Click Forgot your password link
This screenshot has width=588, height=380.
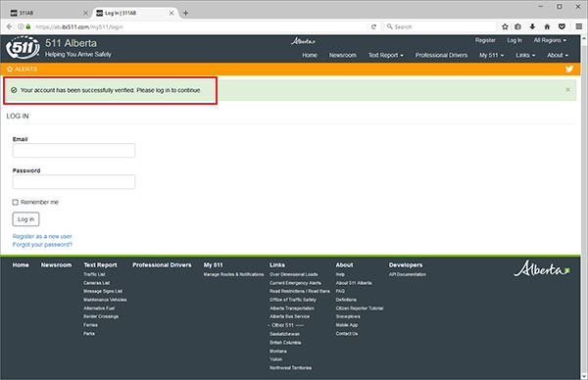coord(42,245)
